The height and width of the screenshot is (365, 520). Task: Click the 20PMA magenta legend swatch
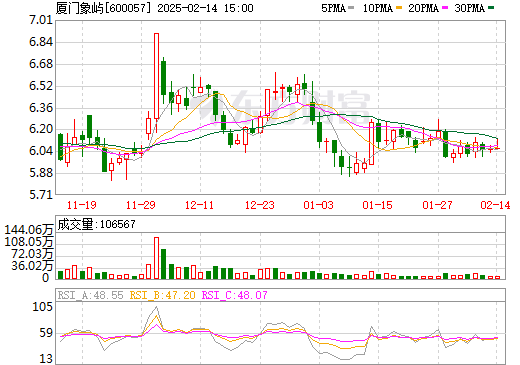[445, 7]
